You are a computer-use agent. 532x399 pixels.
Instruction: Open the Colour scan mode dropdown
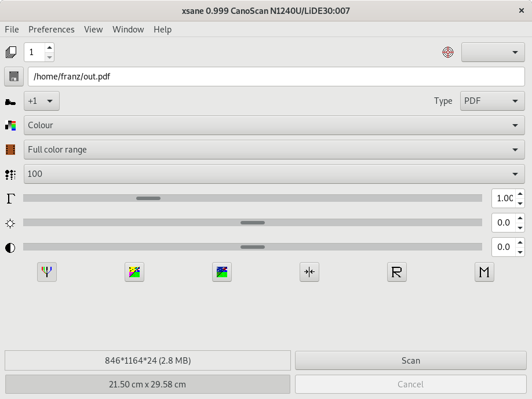point(274,125)
